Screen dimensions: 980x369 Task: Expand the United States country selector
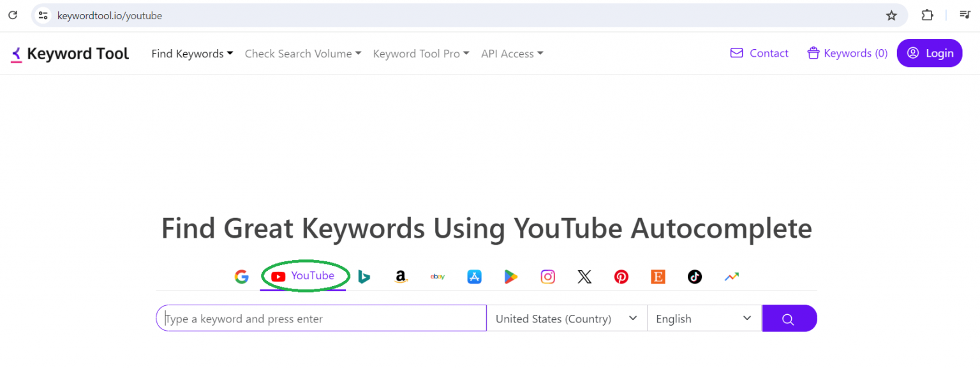click(566, 319)
